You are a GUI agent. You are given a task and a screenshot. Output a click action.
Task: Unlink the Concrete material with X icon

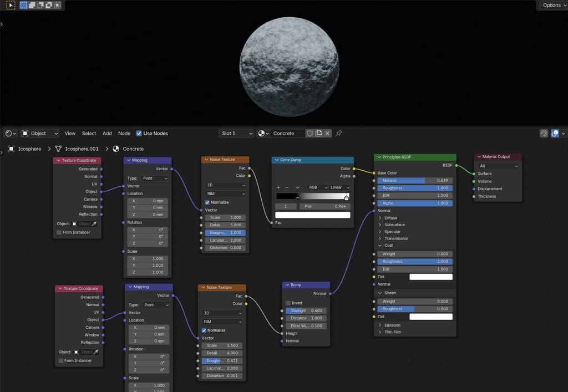(x=327, y=134)
